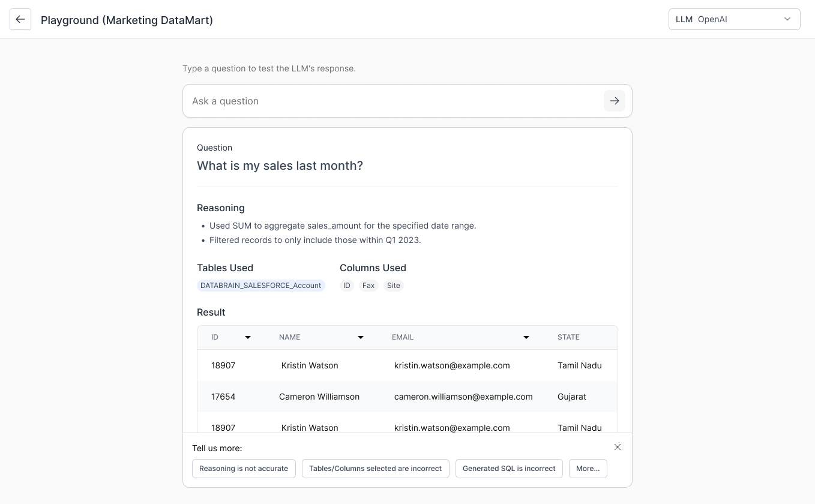
Task: Click the Ask a question field
Action: coord(393,101)
